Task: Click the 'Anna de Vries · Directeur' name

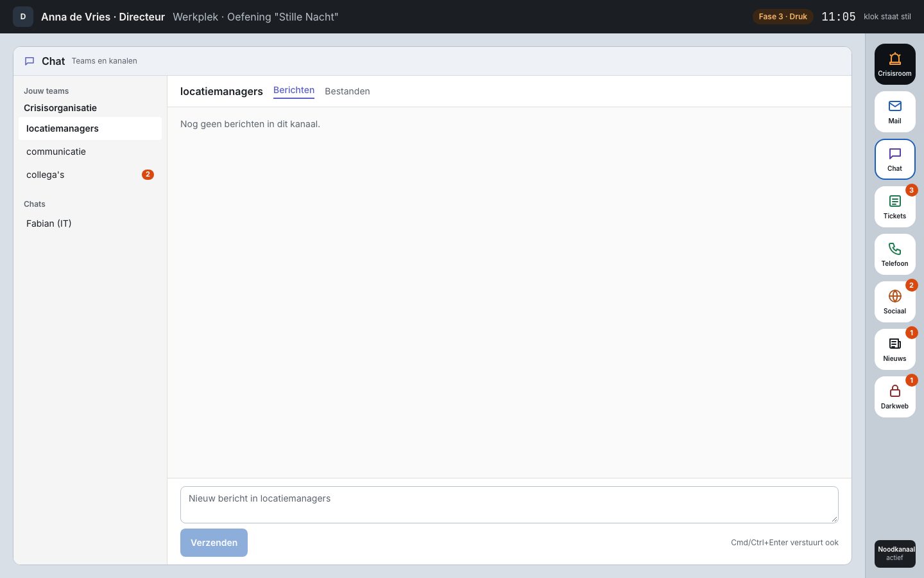Action: coord(103,17)
